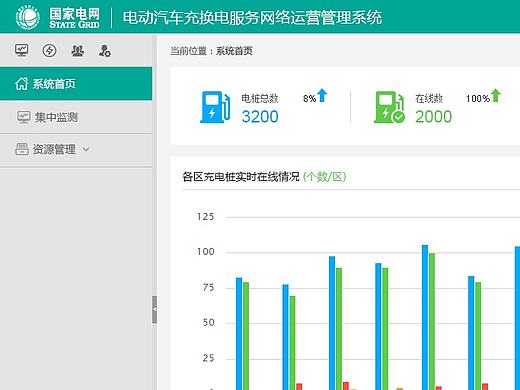
Task: Click the system title 电动汽车充换电服务网络运营管理系统
Action: coord(252,17)
